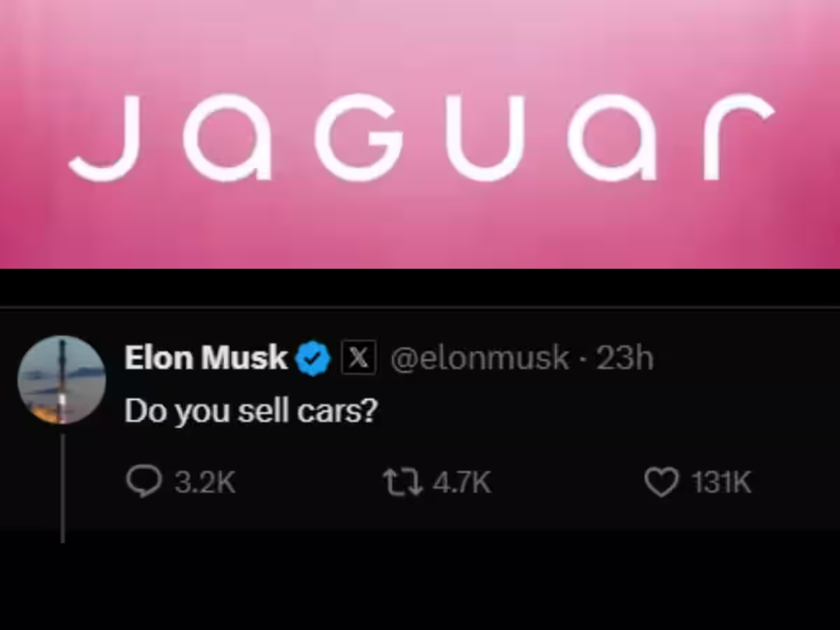Repost the tweet using the retweet arrows icon
Screen dimensions: 840x630
[403, 482]
